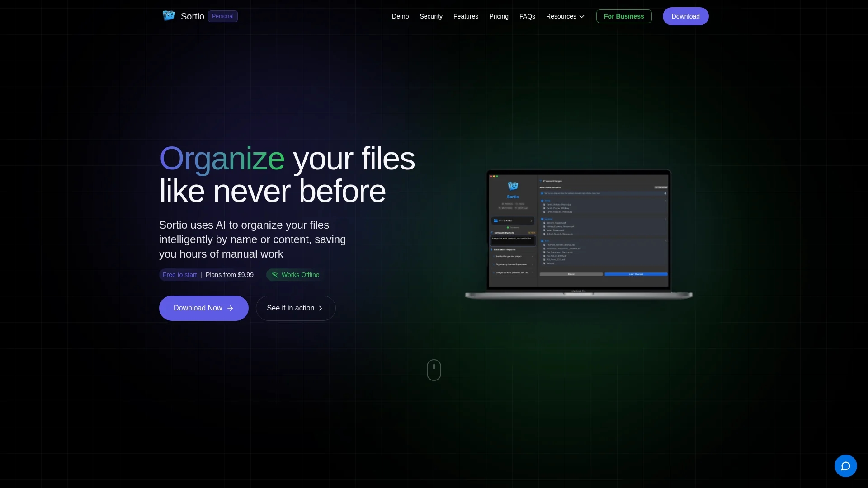Click the header Download button
The width and height of the screenshot is (868, 488).
point(685,16)
